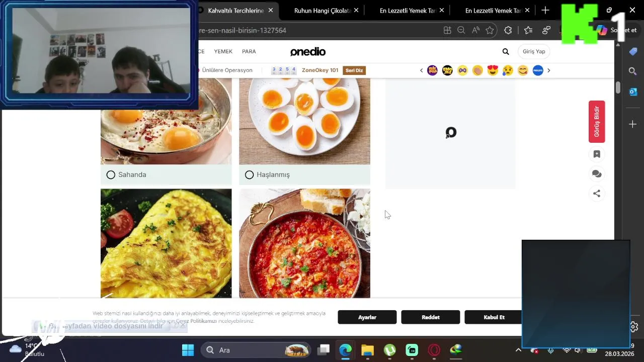The height and width of the screenshot is (362, 644).
Task: Open the Kick app on taskbar
Action: (412, 350)
